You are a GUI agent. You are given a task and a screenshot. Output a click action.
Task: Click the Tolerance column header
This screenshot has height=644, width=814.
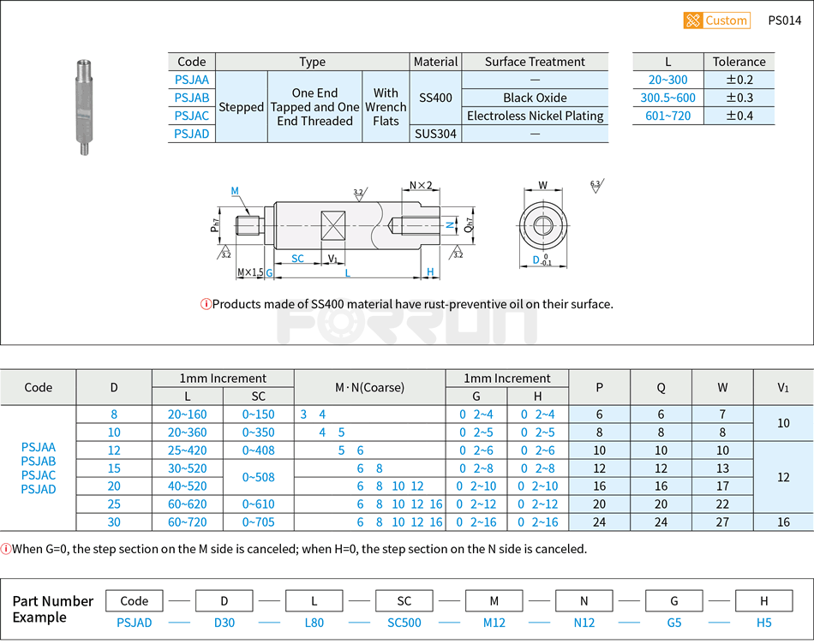tap(739, 62)
